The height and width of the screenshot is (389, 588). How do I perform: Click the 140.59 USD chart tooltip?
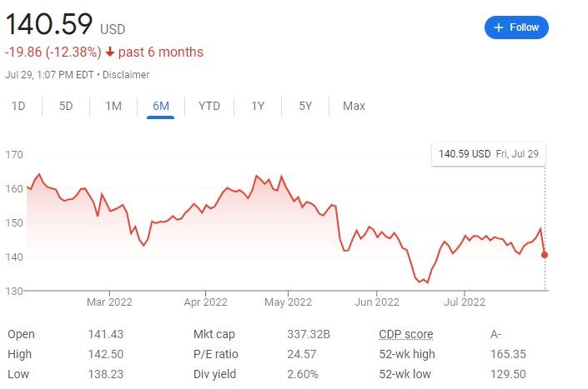[x=487, y=154]
